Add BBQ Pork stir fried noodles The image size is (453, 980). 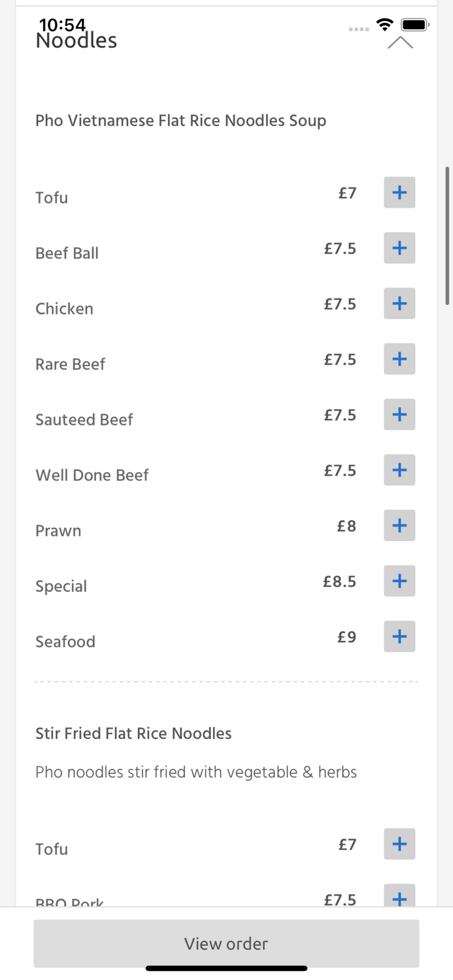(399, 898)
